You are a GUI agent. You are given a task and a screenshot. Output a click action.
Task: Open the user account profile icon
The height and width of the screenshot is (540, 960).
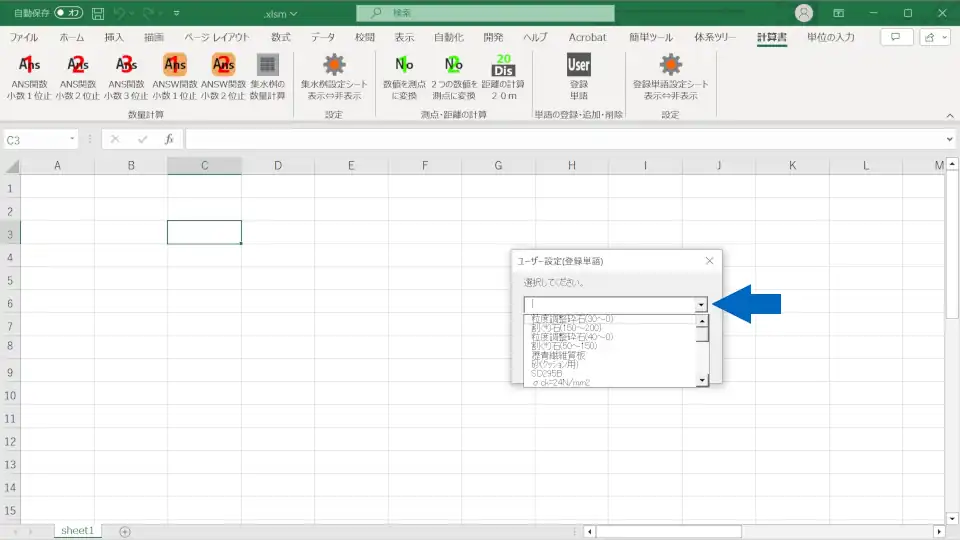point(803,13)
